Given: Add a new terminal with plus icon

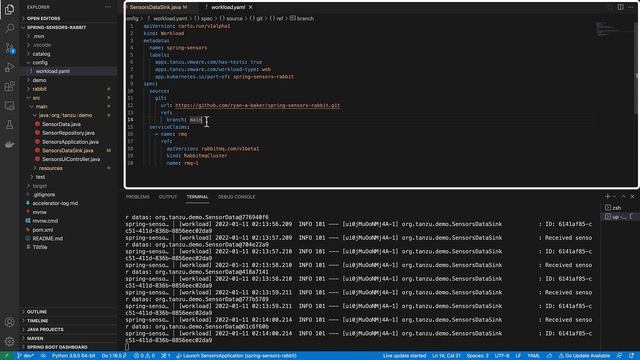Looking at the screenshot, I should (x=607, y=196).
